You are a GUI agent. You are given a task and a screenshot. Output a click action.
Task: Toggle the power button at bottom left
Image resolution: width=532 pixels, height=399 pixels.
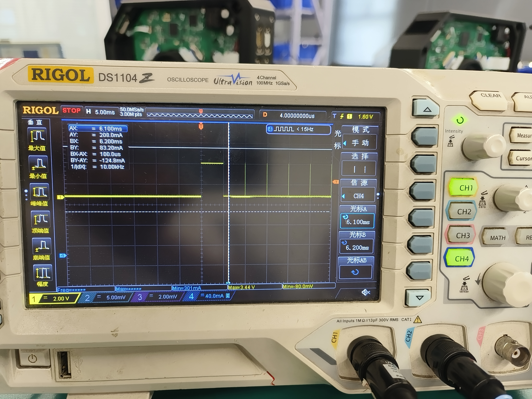33,358
